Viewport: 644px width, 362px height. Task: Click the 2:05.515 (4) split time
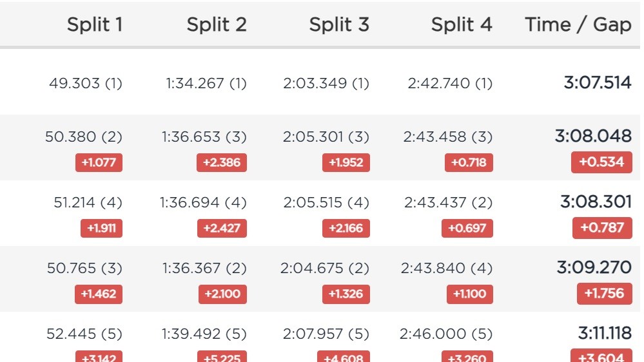click(326, 202)
